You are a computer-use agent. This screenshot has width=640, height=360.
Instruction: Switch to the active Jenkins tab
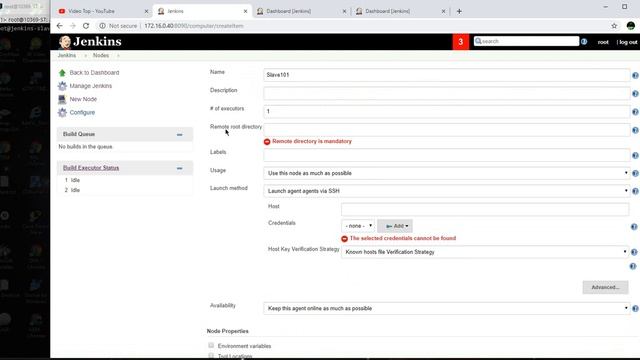pos(201,11)
